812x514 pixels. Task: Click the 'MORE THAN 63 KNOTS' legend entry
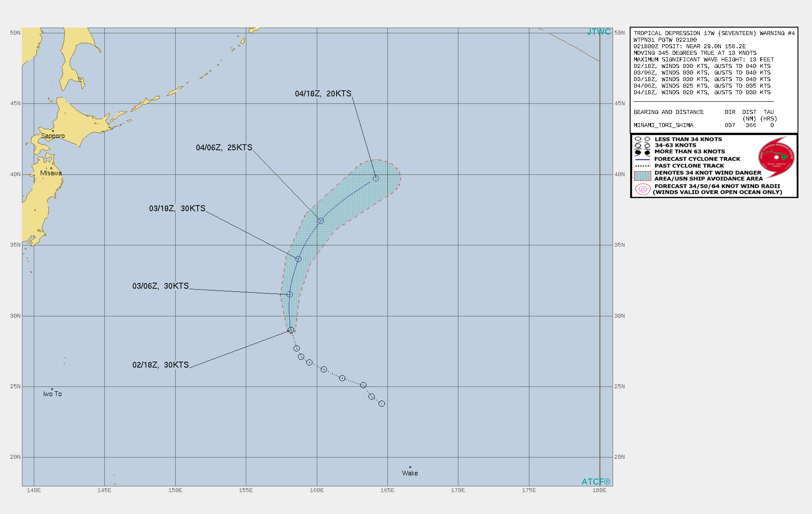click(689, 152)
